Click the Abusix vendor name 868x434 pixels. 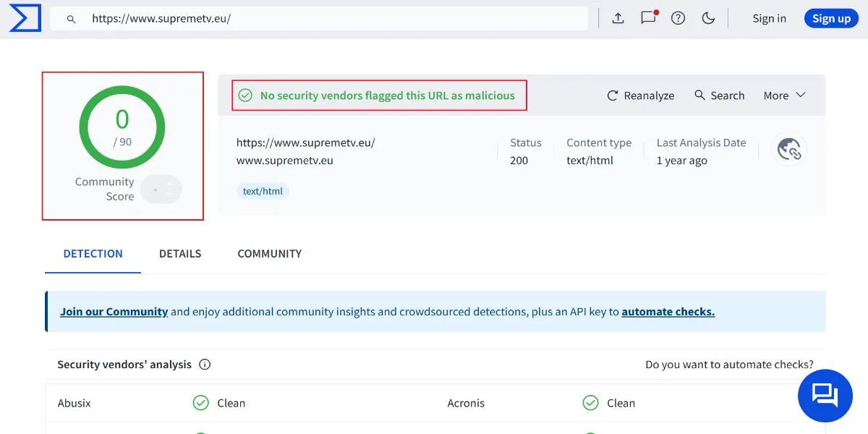click(75, 404)
